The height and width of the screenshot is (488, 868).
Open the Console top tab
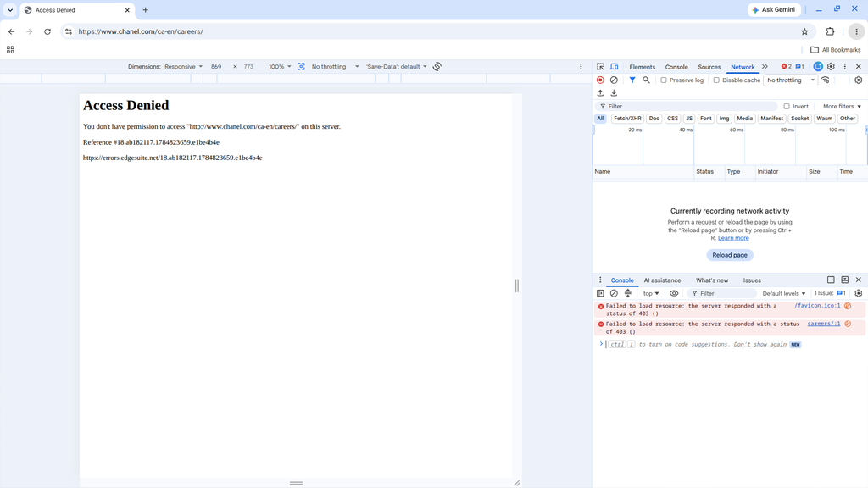coord(676,67)
